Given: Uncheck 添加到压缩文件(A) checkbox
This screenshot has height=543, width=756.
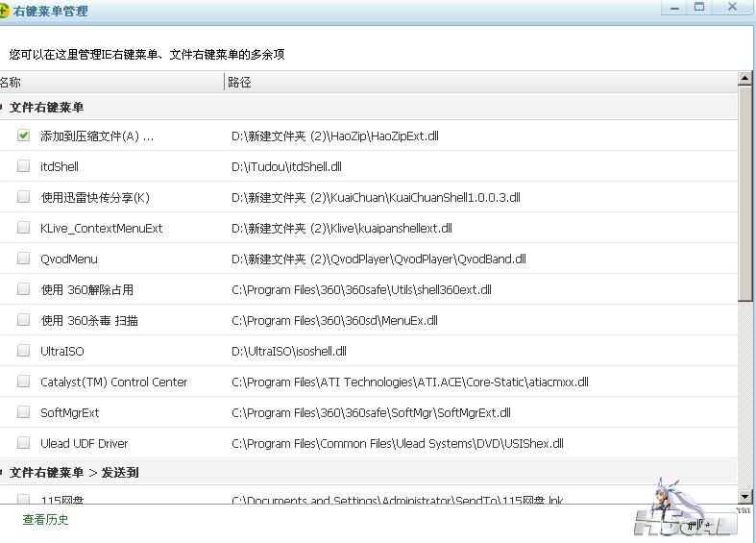Looking at the screenshot, I should (23, 136).
